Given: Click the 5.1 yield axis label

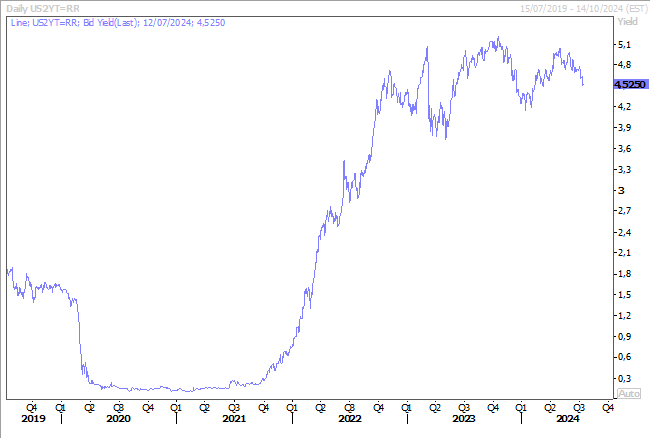Looking at the screenshot, I should point(626,45).
